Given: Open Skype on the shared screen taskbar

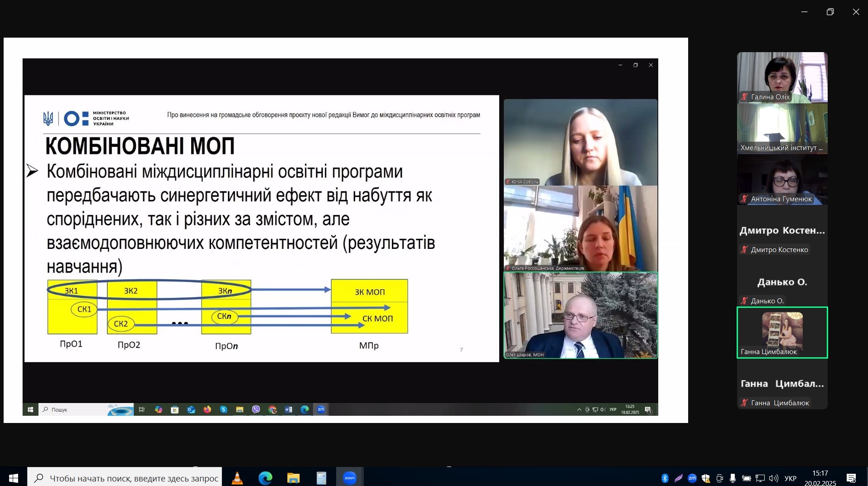Looking at the screenshot, I should click(223, 409).
